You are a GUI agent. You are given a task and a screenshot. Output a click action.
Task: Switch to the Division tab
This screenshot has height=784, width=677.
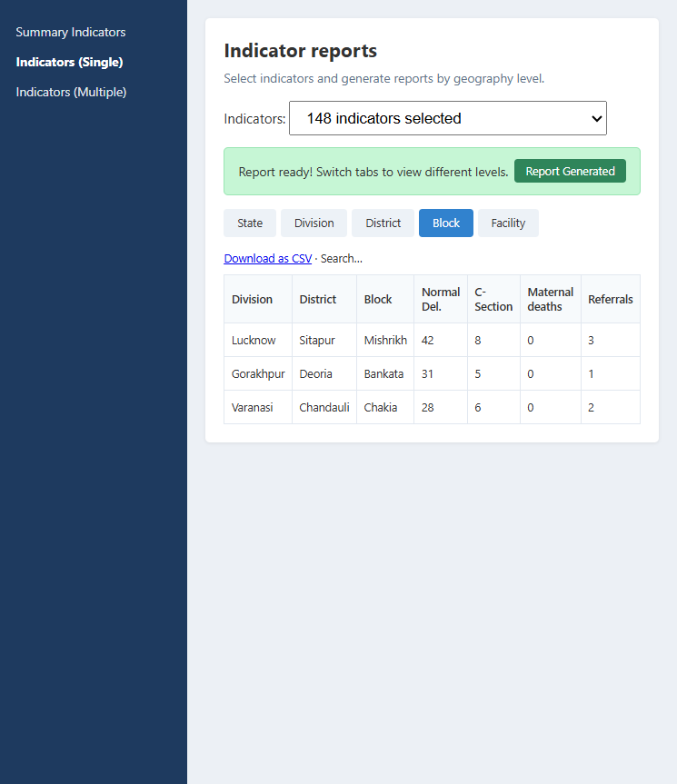tap(314, 223)
